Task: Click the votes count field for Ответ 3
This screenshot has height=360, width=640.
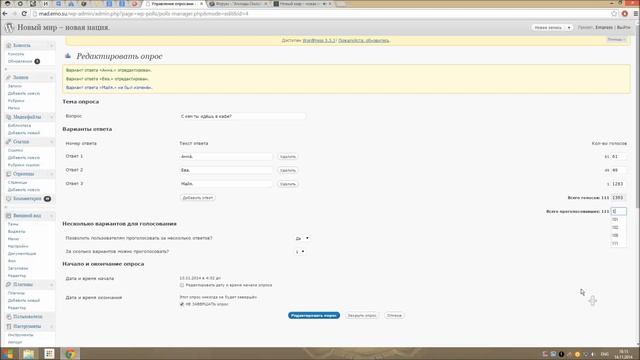Action: click(x=618, y=184)
